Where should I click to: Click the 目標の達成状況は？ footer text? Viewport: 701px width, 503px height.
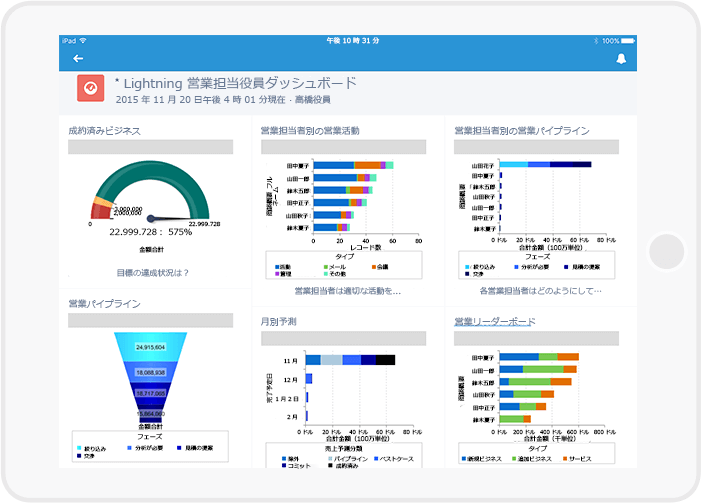click(150, 272)
